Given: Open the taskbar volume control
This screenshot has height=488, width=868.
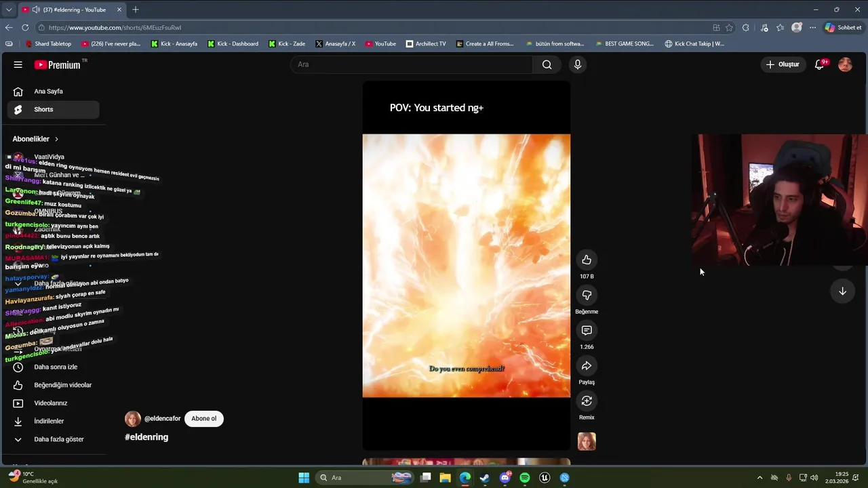Looking at the screenshot, I should (814, 478).
